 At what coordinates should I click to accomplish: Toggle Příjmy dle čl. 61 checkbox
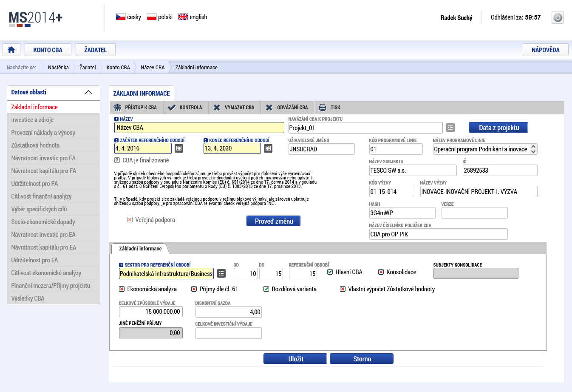[194, 289]
